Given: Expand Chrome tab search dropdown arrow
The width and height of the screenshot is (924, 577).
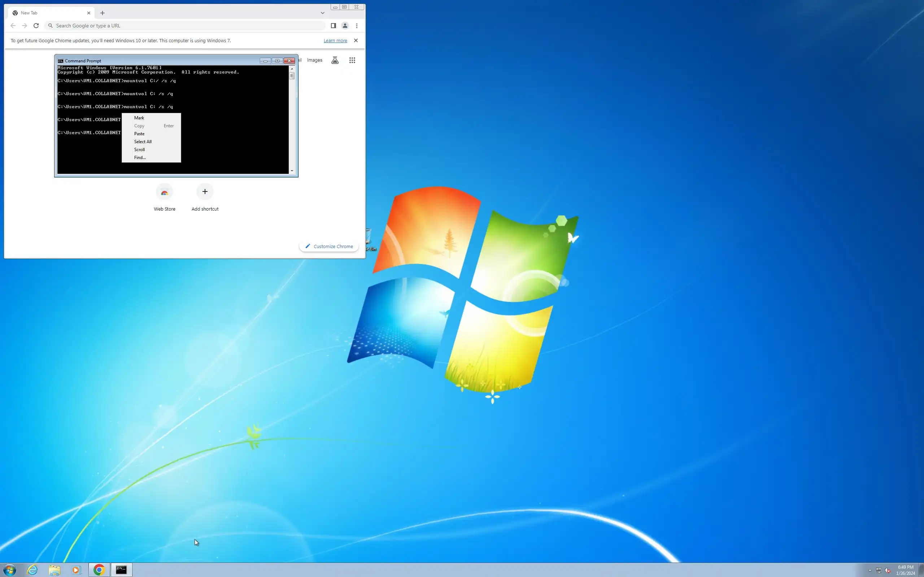Looking at the screenshot, I should point(322,13).
